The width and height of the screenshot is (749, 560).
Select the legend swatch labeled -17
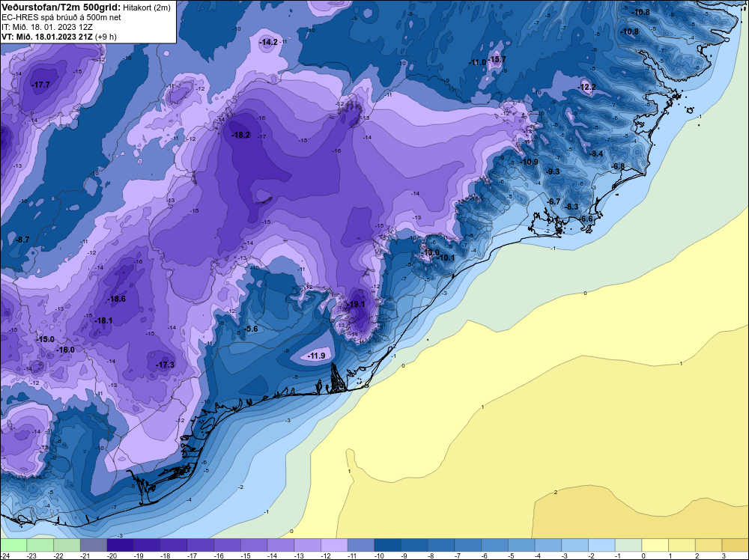click(x=201, y=545)
